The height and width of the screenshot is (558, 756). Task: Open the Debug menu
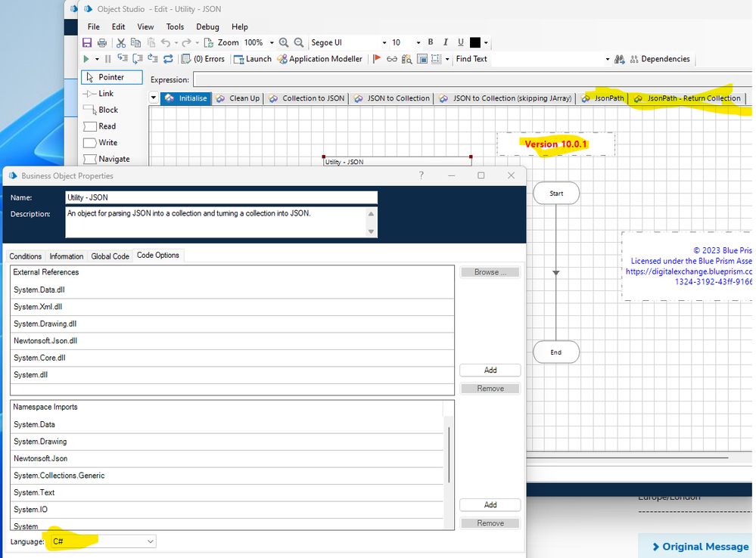pyautogui.click(x=207, y=26)
